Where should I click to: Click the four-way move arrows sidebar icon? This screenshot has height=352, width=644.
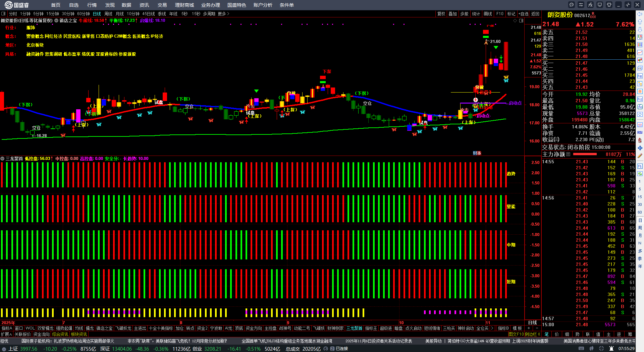[x=640, y=148]
